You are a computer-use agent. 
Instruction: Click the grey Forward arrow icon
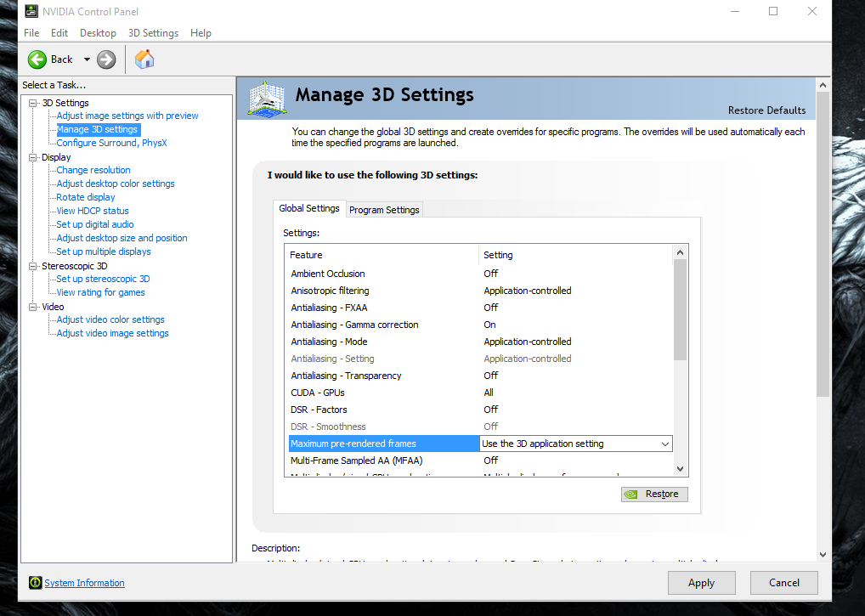pos(106,59)
